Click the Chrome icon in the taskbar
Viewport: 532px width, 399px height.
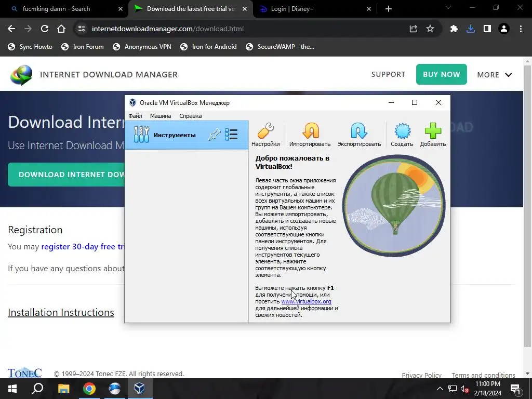click(89, 389)
